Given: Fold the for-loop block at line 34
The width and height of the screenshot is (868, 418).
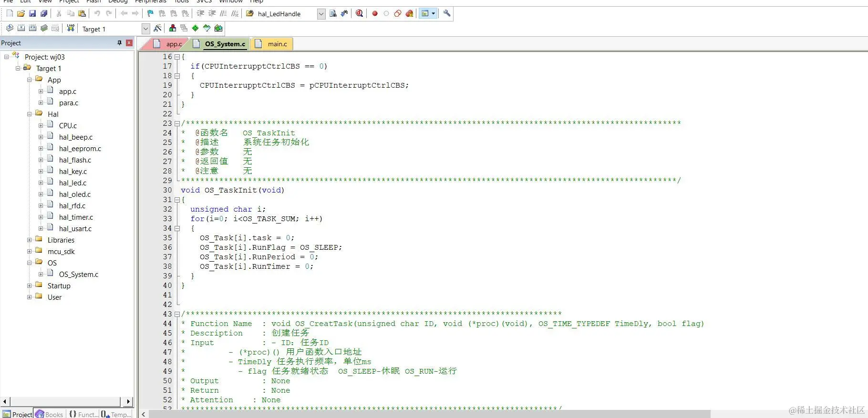Looking at the screenshot, I should [x=177, y=228].
